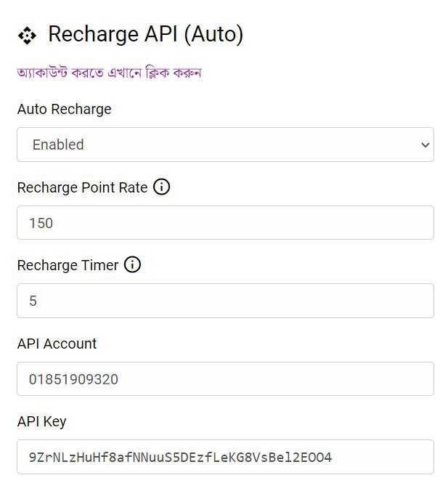
Task: Click the 'Recharge Point Rate' label text
Action: [x=82, y=187]
